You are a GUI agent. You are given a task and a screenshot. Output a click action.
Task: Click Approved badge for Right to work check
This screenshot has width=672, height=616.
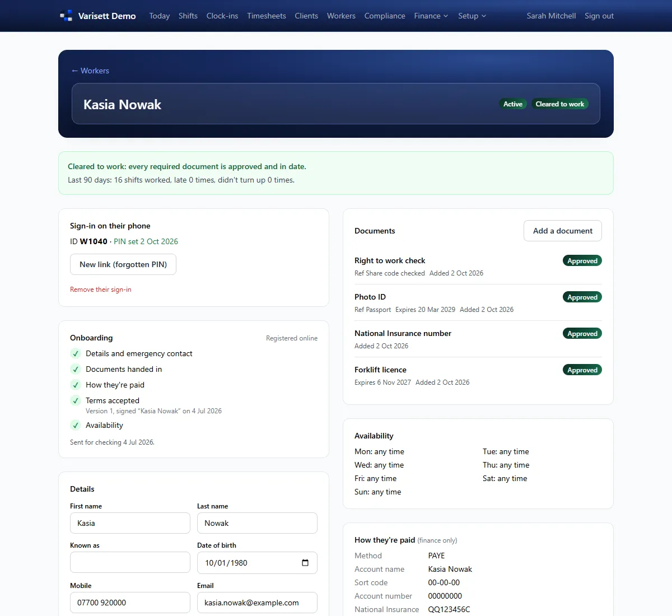click(582, 261)
